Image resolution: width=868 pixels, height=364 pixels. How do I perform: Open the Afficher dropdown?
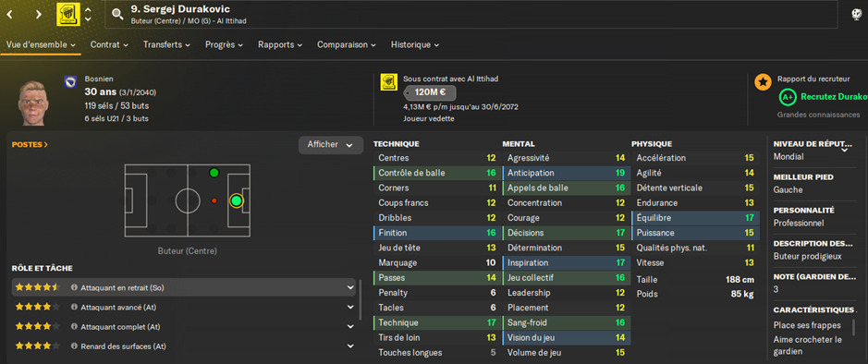pos(331,145)
